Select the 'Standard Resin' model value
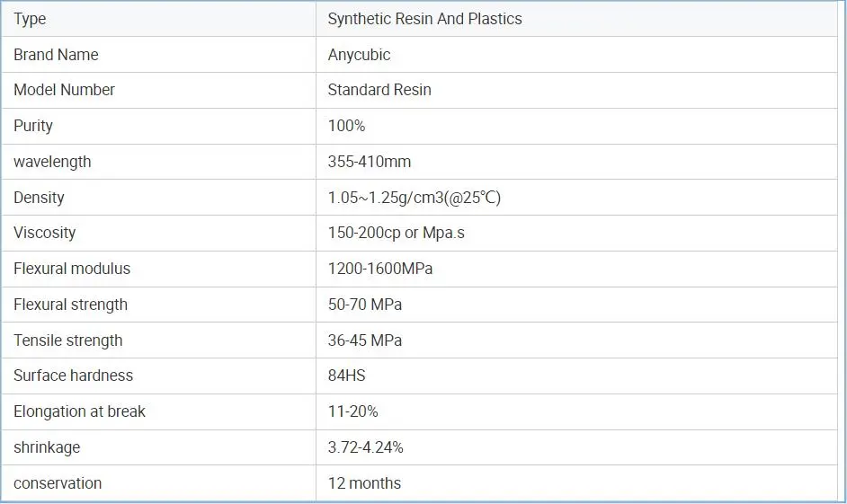Screen dimensions: 847x504 [x=379, y=90]
